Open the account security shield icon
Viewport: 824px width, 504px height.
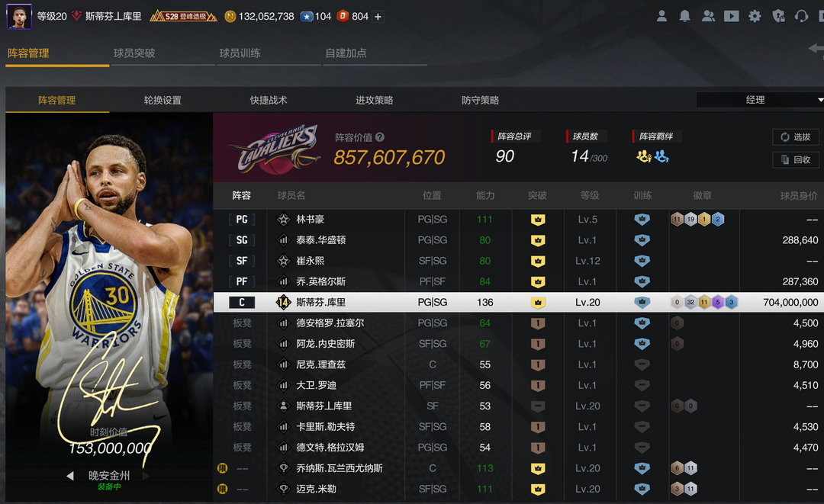777,16
